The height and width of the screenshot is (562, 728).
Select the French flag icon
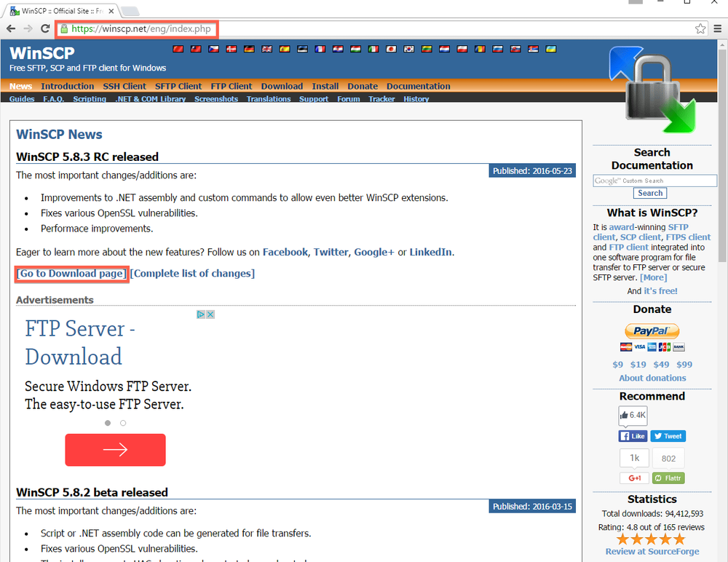320,49
